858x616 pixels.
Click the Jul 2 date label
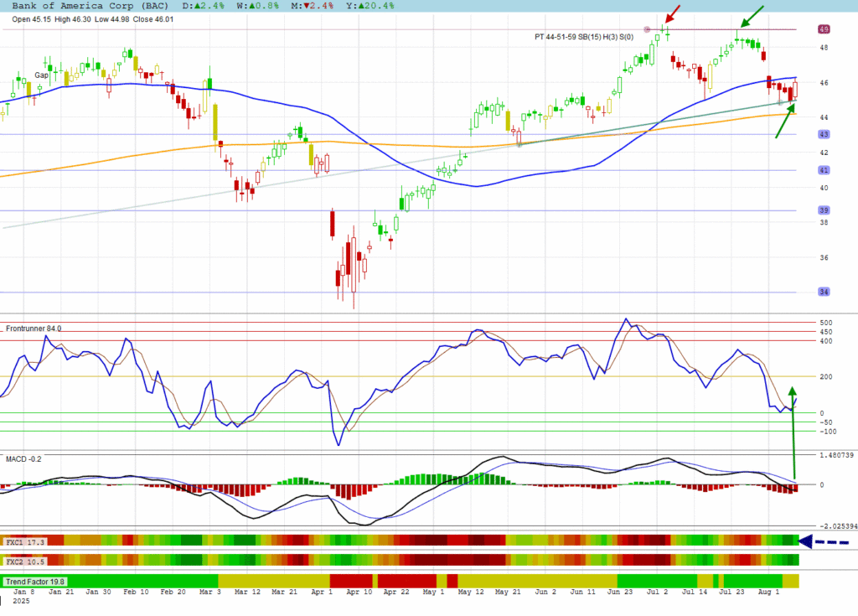click(657, 592)
